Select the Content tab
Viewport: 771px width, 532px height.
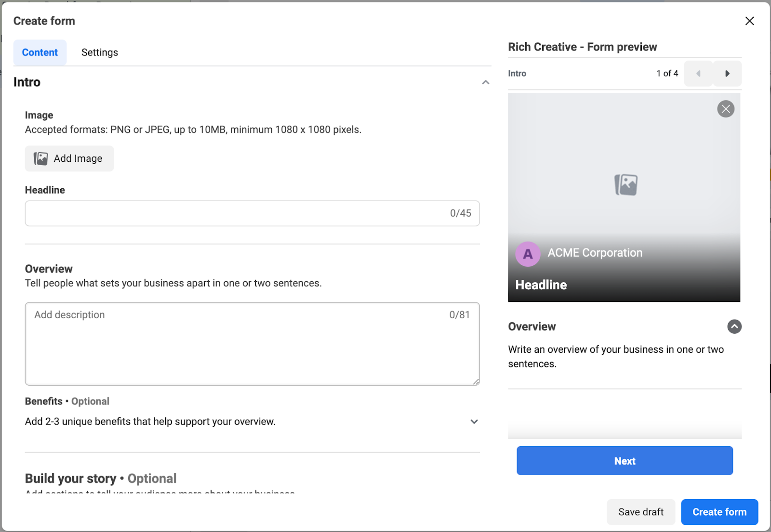coord(40,52)
